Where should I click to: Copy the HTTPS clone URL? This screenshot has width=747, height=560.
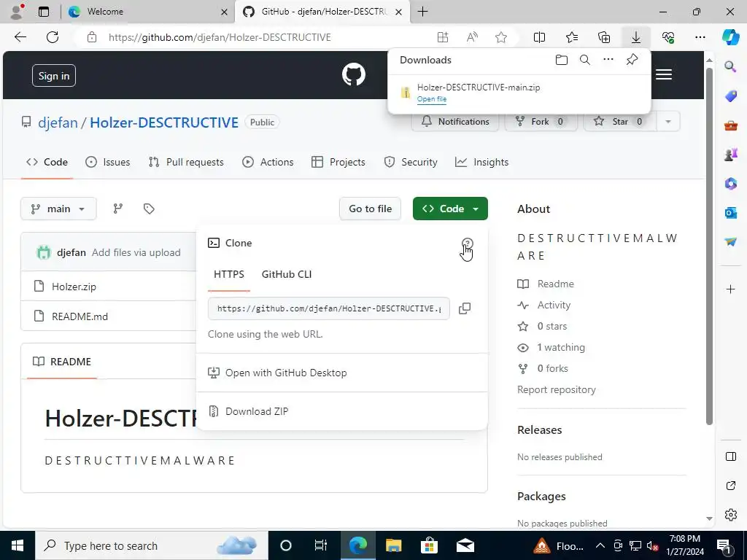pos(465,308)
